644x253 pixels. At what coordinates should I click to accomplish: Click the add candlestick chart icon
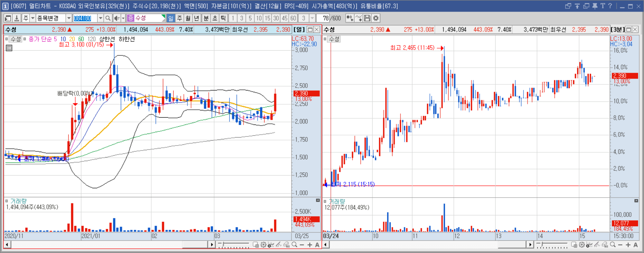[x=349, y=18]
